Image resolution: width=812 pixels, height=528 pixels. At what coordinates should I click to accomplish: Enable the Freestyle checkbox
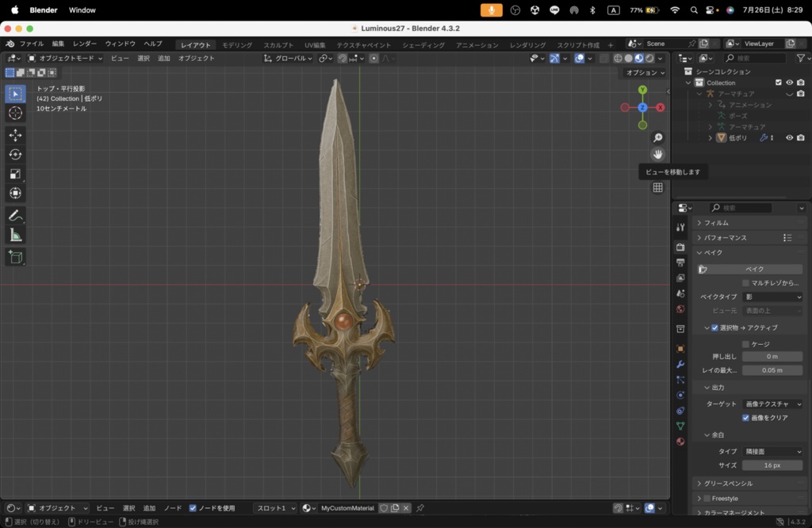coord(707,499)
